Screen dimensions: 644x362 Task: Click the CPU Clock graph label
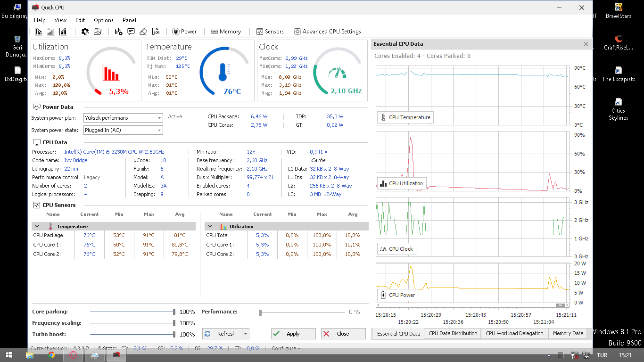[x=396, y=249]
